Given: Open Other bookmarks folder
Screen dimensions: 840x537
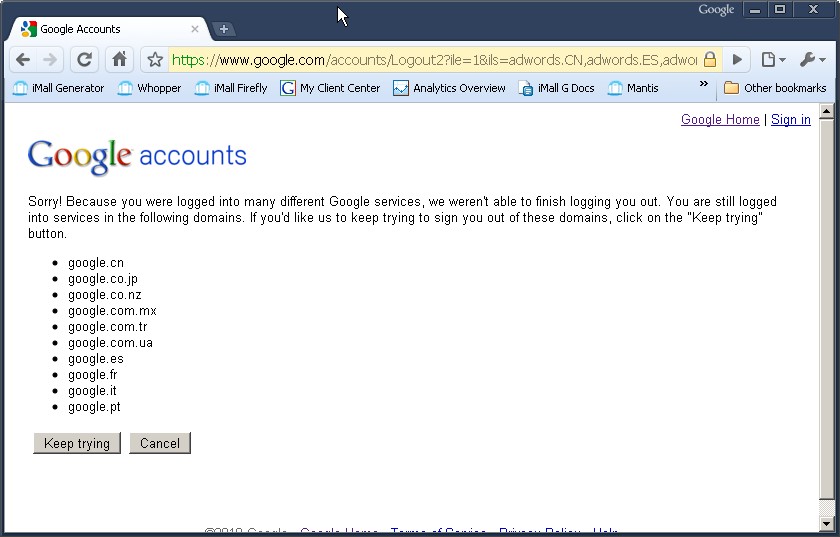Looking at the screenshot, I should click(x=775, y=88).
